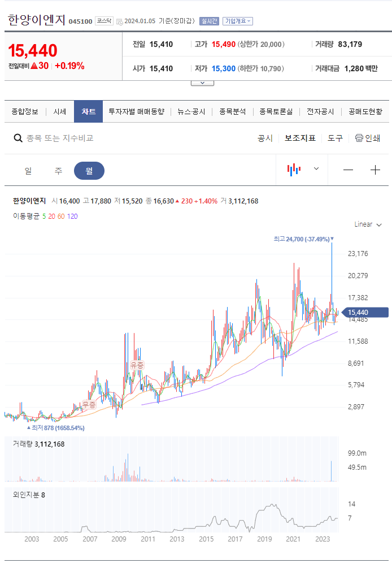Select the 주 weekly period toggle

[58, 171]
